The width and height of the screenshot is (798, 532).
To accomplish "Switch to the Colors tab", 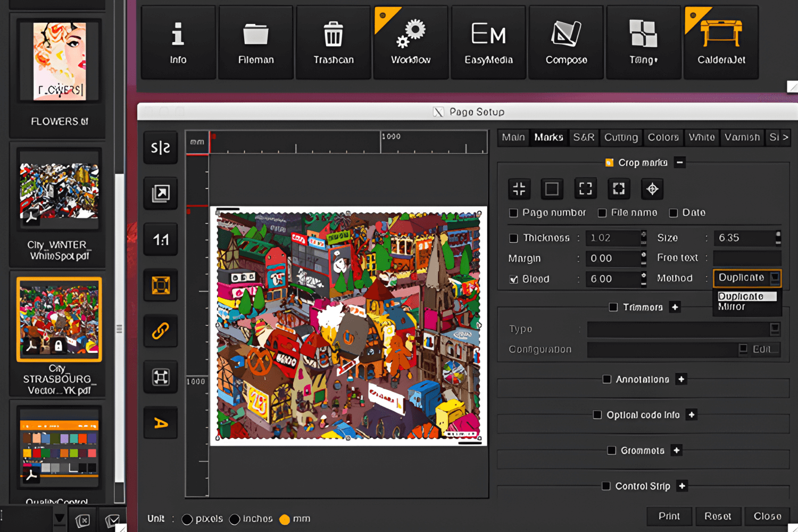I will [663, 137].
